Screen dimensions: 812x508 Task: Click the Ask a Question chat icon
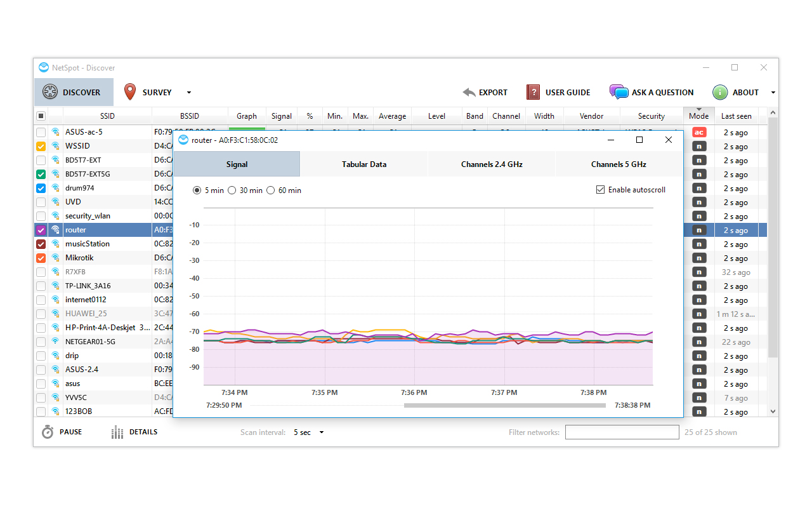pyautogui.click(x=619, y=92)
